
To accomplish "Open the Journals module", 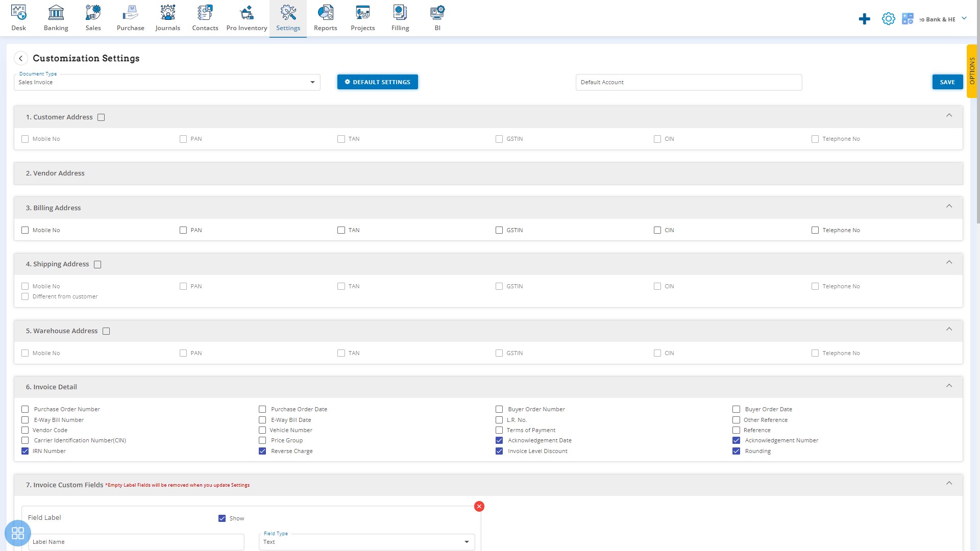I will [x=167, y=18].
